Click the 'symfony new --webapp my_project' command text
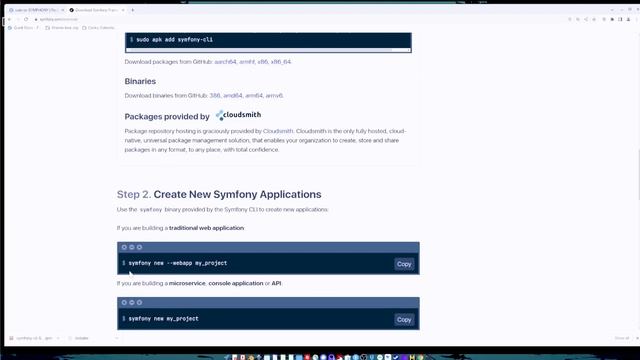Screen dimensions: 640x360 [178, 263]
